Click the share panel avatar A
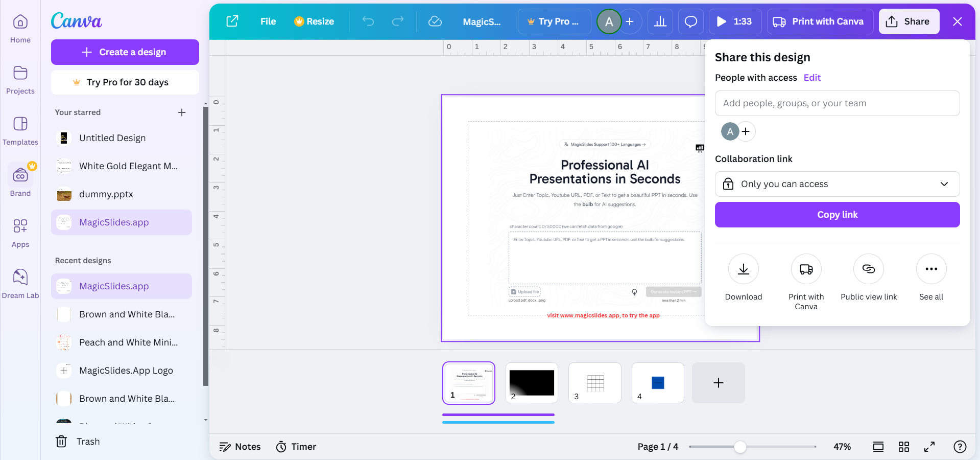 [730, 131]
